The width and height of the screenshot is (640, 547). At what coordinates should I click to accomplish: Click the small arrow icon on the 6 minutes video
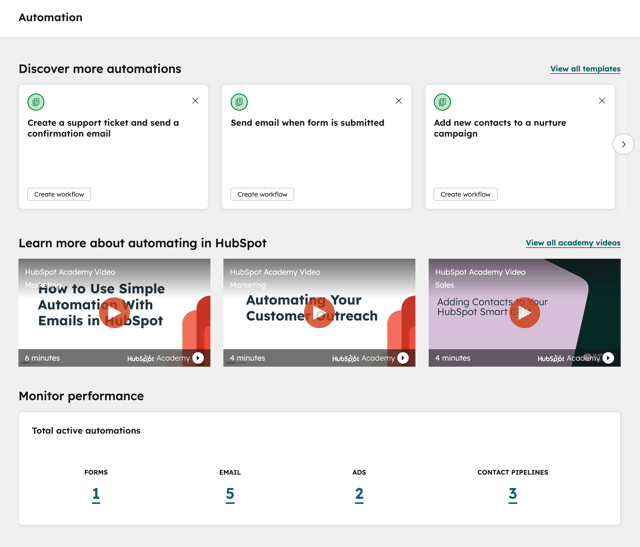click(x=198, y=358)
